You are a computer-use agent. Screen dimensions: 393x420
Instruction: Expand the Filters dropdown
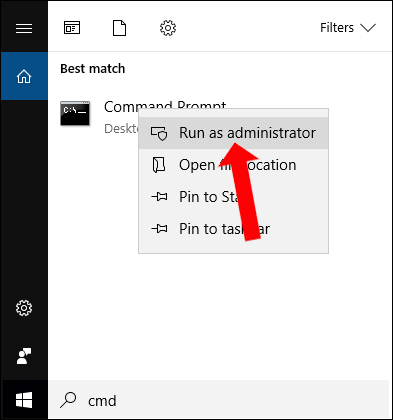coord(348,28)
